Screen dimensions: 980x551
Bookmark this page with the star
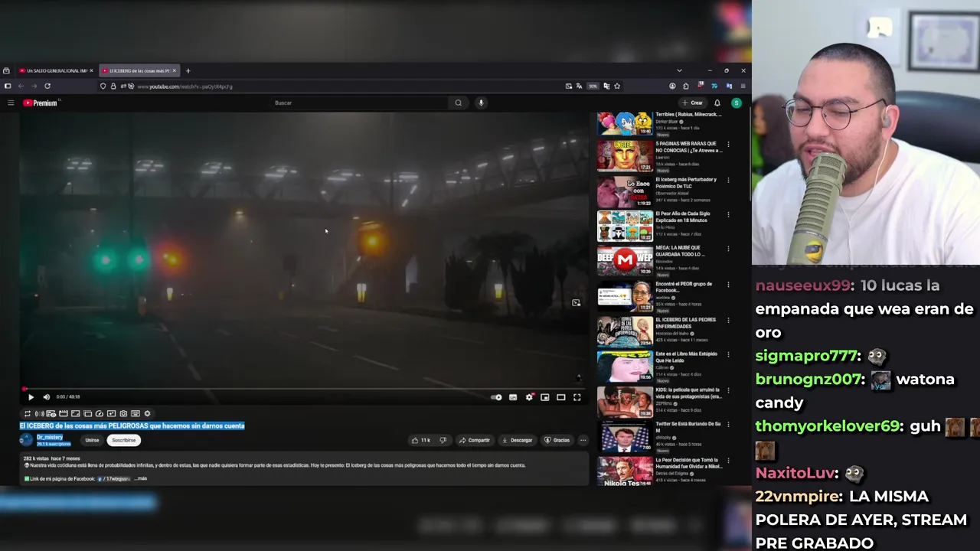617,86
